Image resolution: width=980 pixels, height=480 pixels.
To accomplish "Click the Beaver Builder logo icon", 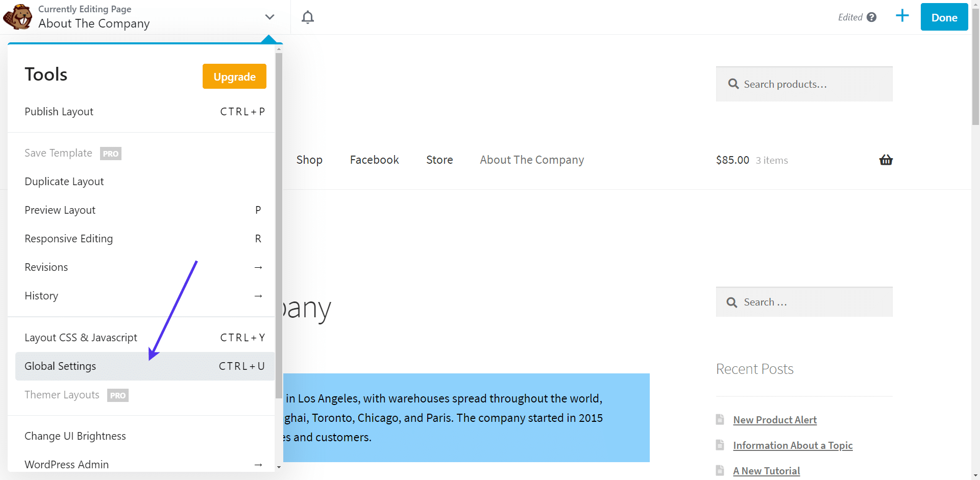I will pyautogui.click(x=17, y=17).
